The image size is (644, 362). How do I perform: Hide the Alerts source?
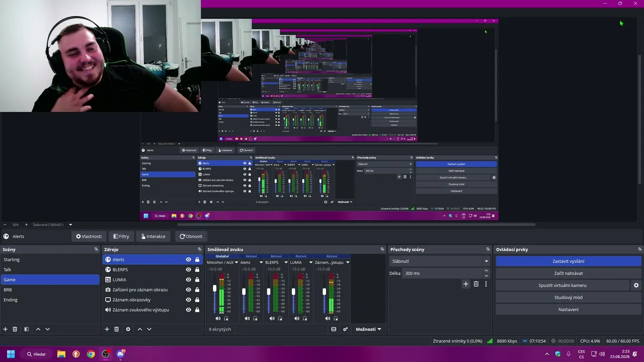[x=189, y=259]
